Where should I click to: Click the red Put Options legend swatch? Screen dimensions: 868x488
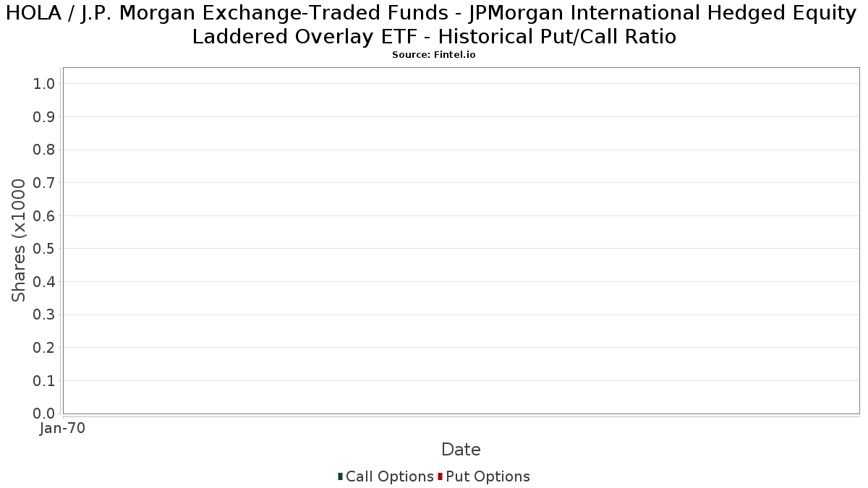[x=440, y=476]
